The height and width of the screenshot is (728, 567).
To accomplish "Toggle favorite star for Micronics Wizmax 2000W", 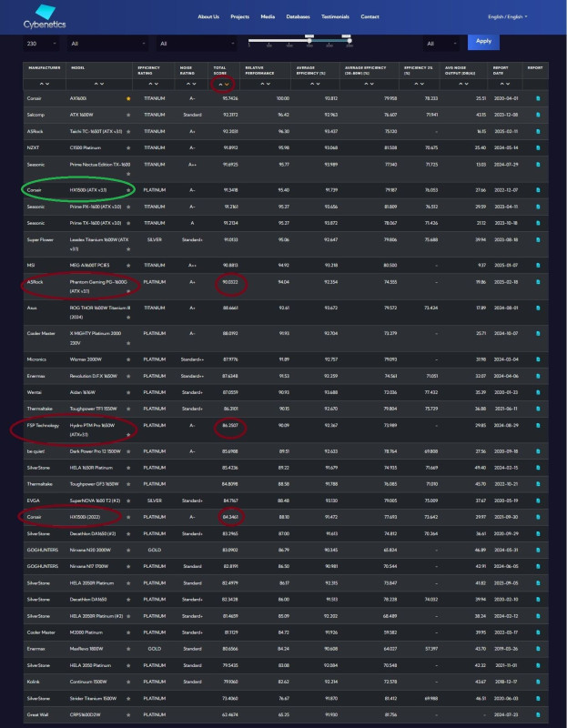I will click(x=128, y=359).
